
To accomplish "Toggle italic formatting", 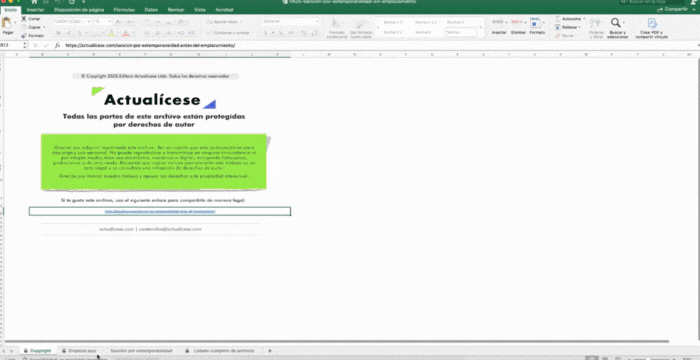I will tap(69, 33).
